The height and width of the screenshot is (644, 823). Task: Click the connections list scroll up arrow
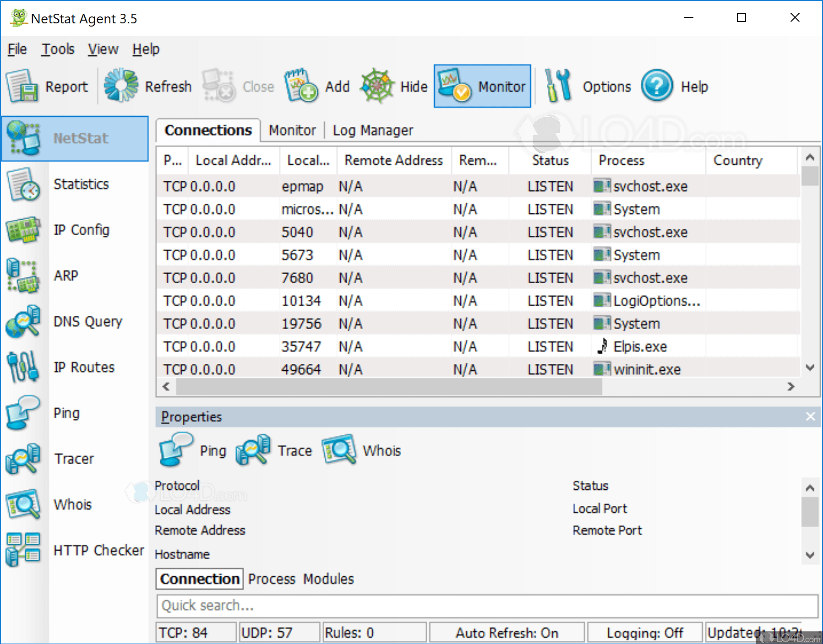click(x=810, y=157)
